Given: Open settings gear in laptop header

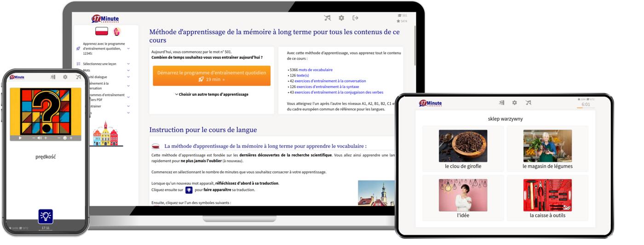Looking at the screenshot, I should 341,18.
